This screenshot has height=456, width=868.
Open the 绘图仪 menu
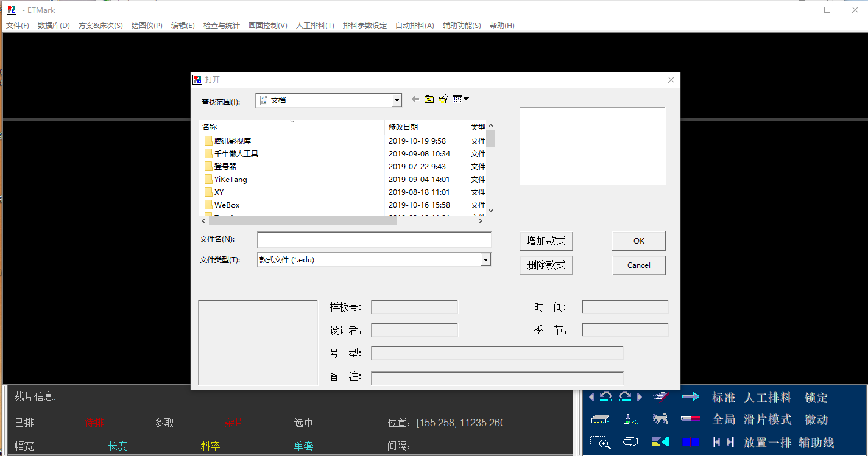tap(146, 25)
